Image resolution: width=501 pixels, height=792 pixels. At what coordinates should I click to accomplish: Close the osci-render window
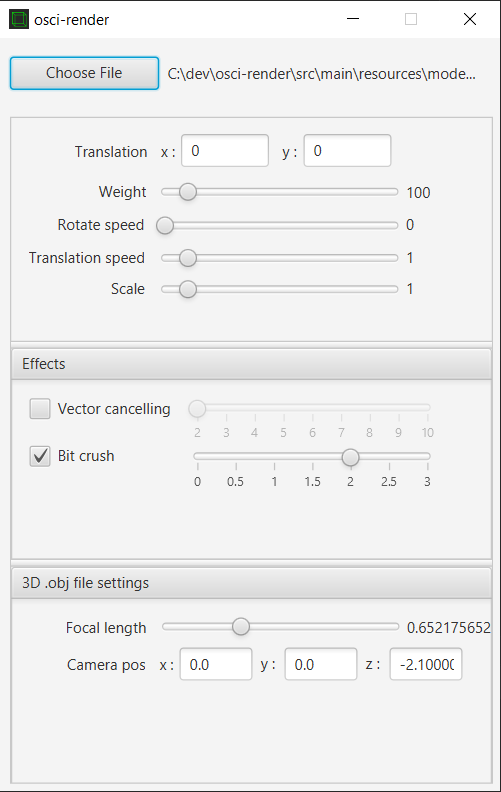click(x=470, y=19)
